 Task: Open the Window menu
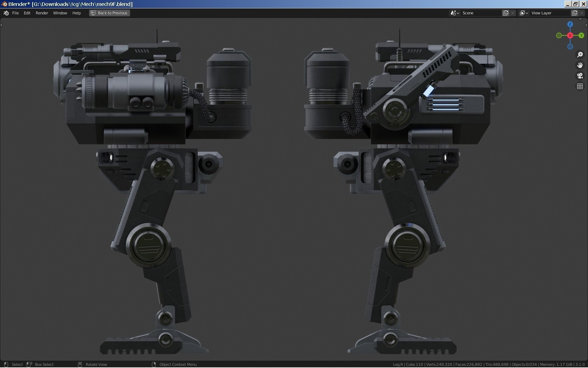click(x=60, y=13)
